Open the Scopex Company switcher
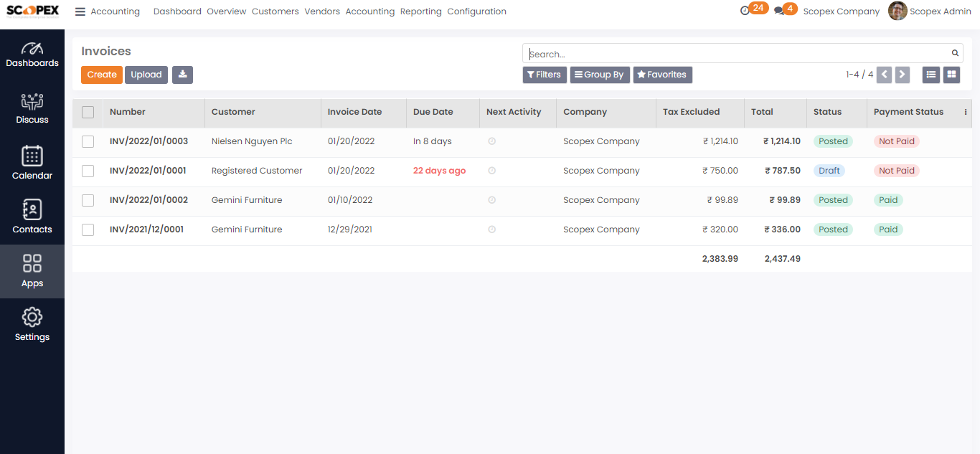The width and height of the screenshot is (980, 454). (842, 11)
